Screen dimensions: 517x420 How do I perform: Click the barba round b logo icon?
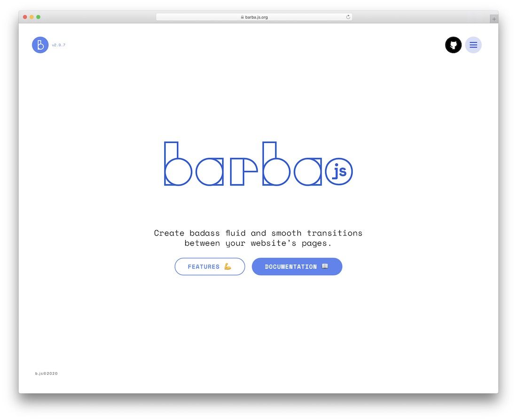(40, 45)
